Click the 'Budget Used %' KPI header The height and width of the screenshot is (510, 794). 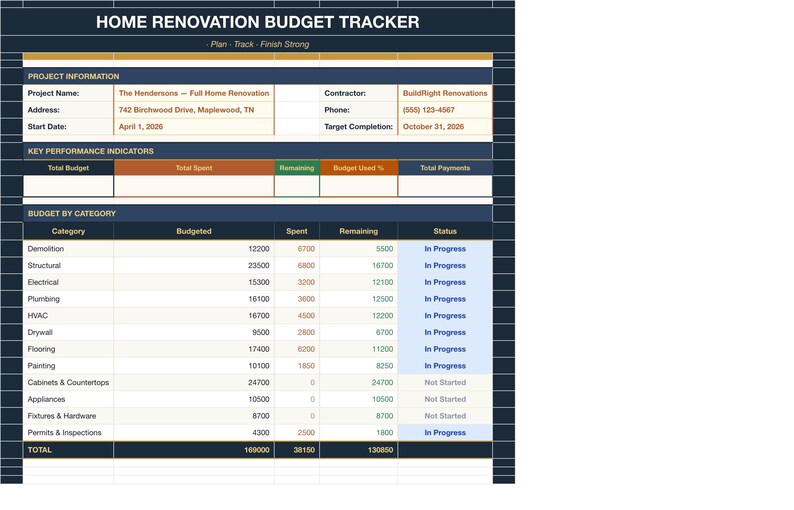pos(359,168)
